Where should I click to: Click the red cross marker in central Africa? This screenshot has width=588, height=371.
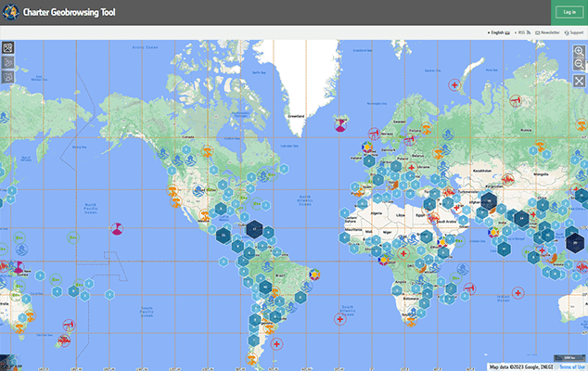point(403,253)
